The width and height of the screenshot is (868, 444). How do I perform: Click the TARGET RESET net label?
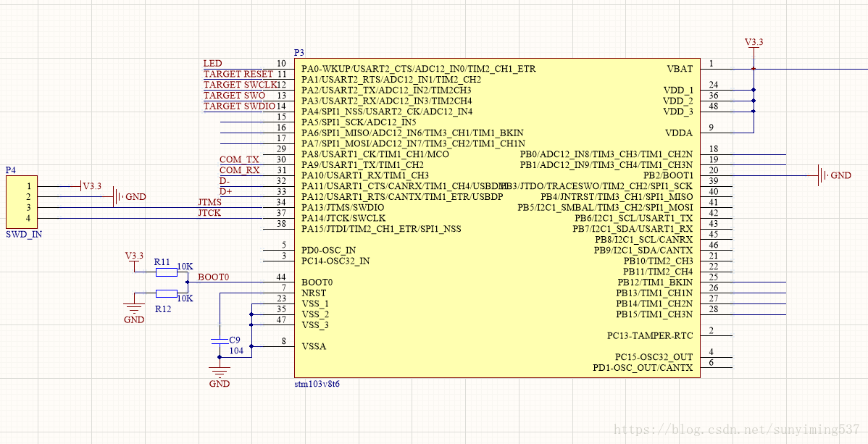click(x=238, y=74)
